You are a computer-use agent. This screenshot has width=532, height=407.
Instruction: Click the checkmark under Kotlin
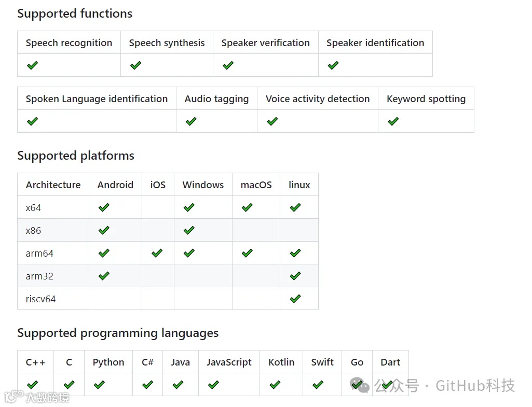tap(275, 385)
